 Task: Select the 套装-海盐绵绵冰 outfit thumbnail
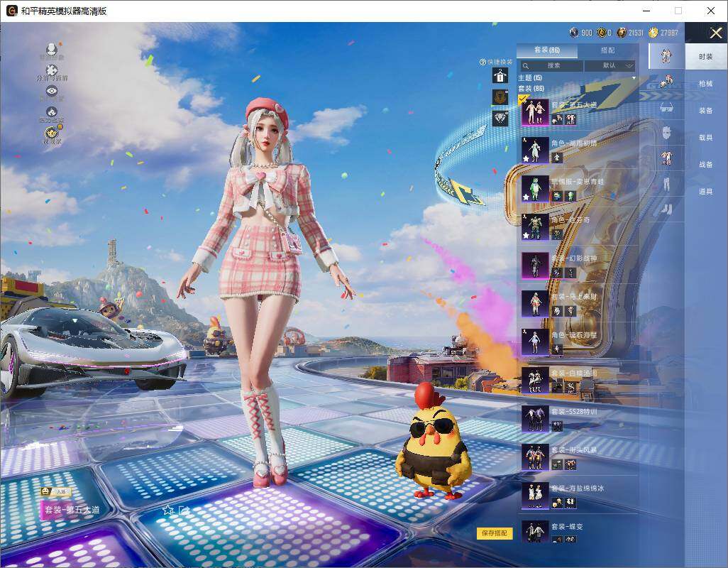point(535,496)
